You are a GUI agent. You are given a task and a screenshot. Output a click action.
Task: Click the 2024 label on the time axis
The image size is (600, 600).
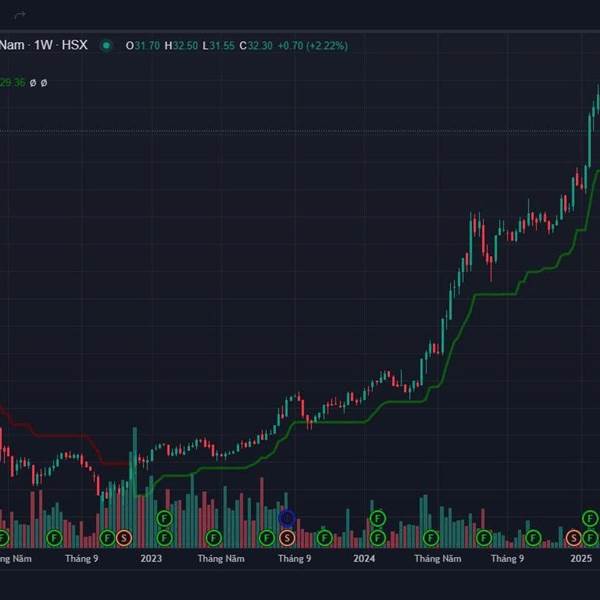pyautogui.click(x=364, y=558)
